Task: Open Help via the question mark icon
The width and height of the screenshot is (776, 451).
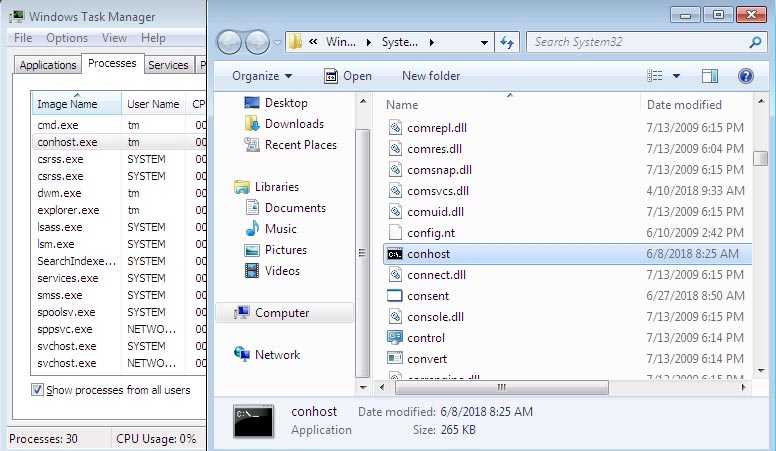Action: (x=745, y=76)
